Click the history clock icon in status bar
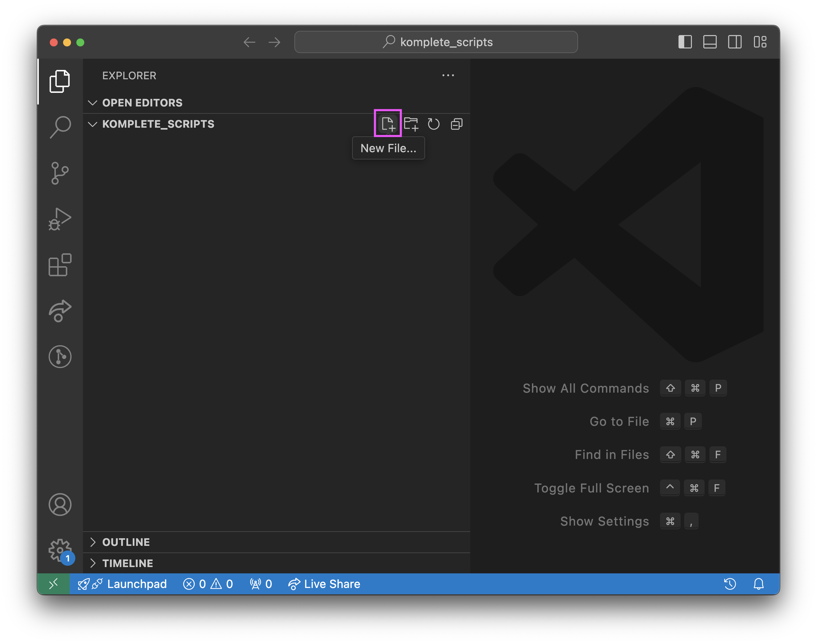This screenshot has height=644, width=817. 730,584
